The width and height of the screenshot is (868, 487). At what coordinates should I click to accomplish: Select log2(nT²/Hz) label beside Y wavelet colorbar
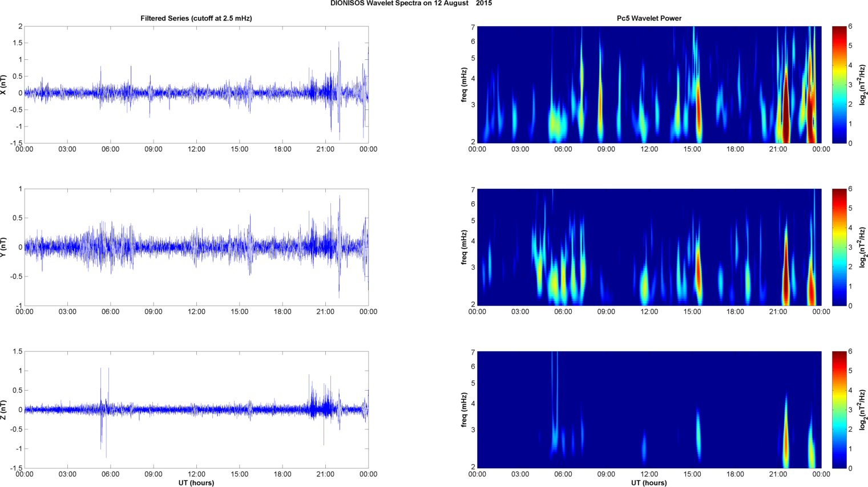[863, 247]
